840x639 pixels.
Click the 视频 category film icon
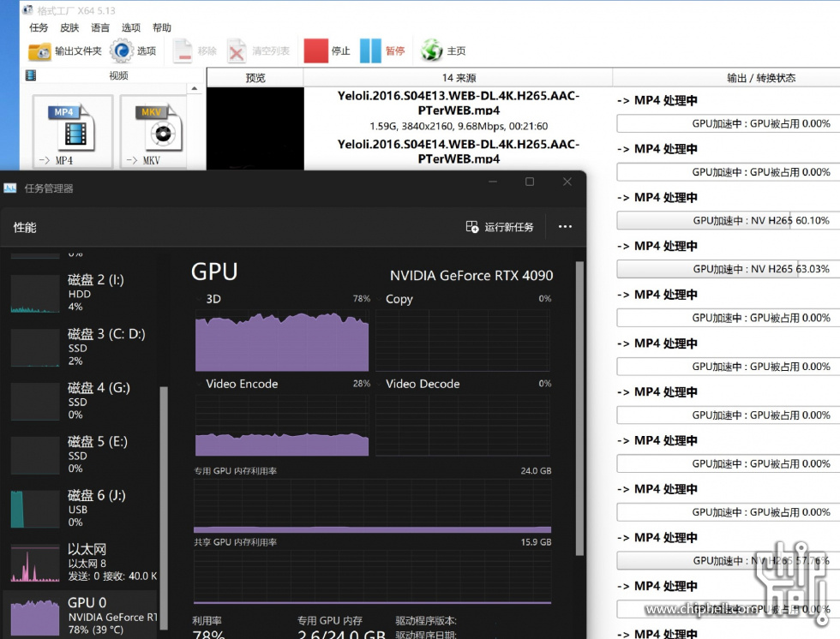point(31,75)
